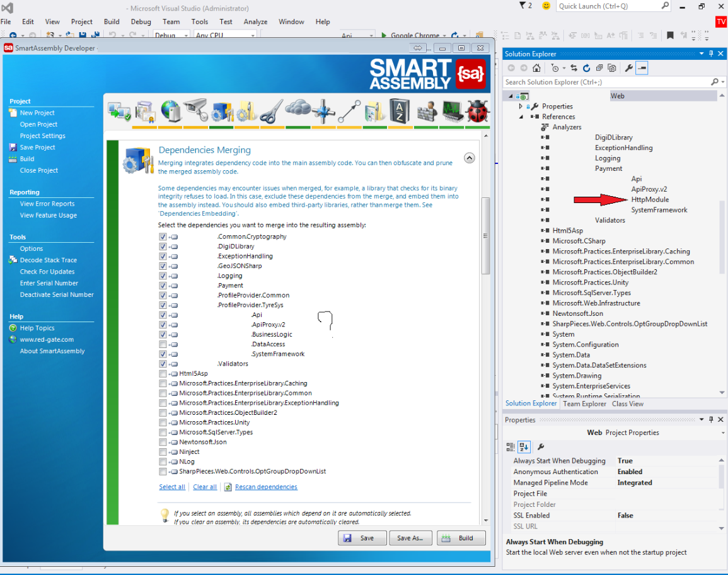This screenshot has height=575, width=728.
Task: Switch to the Team Explorer tab
Action: click(x=584, y=404)
